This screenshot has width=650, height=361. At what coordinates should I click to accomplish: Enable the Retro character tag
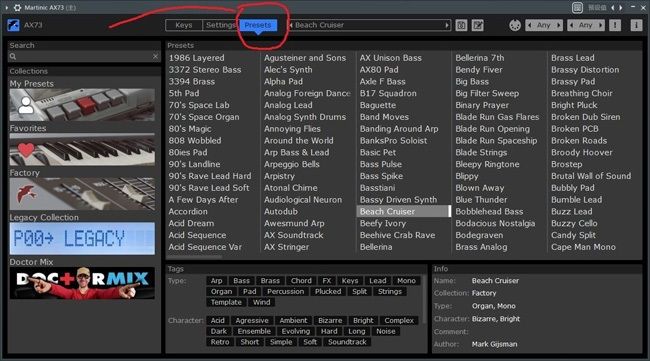coord(220,342)
